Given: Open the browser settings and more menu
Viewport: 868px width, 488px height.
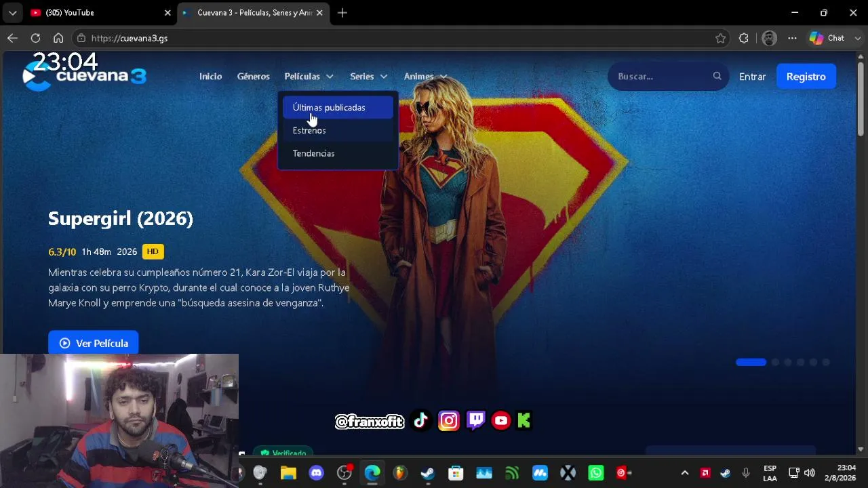Looking at the screenshot, I should [x=792, y=38].
